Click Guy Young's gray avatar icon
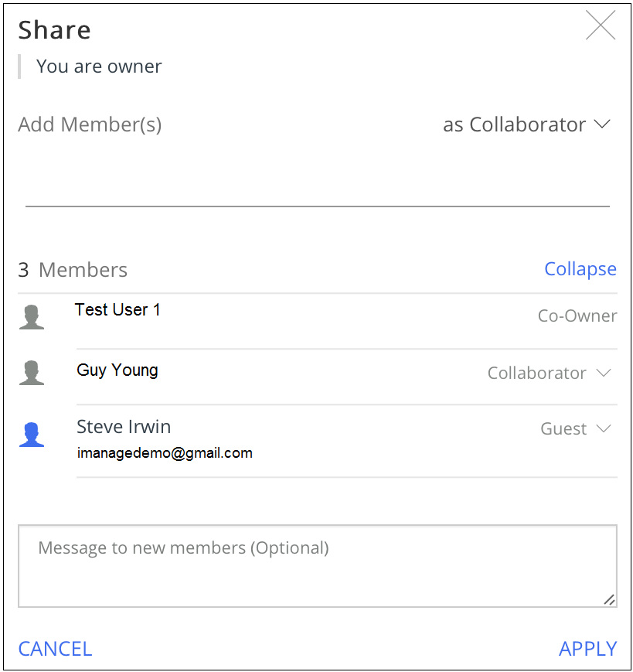Viewport: 633px width, 672px height. tap(31, 373)
